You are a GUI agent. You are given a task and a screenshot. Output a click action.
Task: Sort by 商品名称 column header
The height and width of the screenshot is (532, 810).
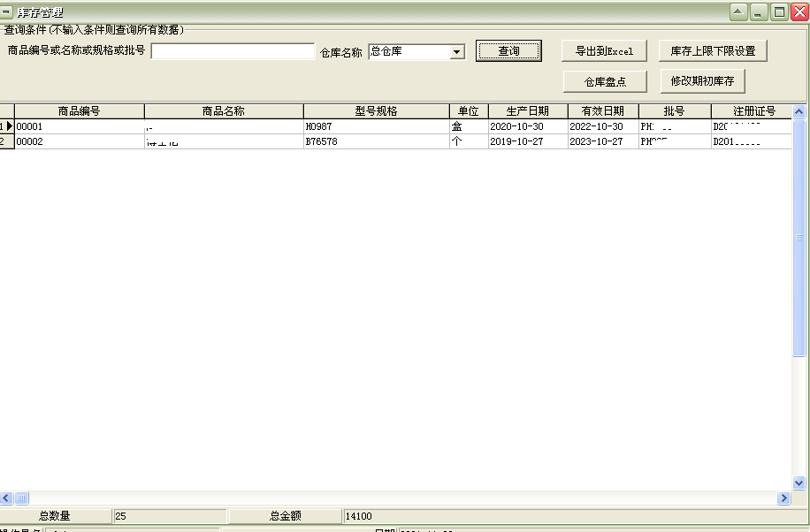click(224, 111)
